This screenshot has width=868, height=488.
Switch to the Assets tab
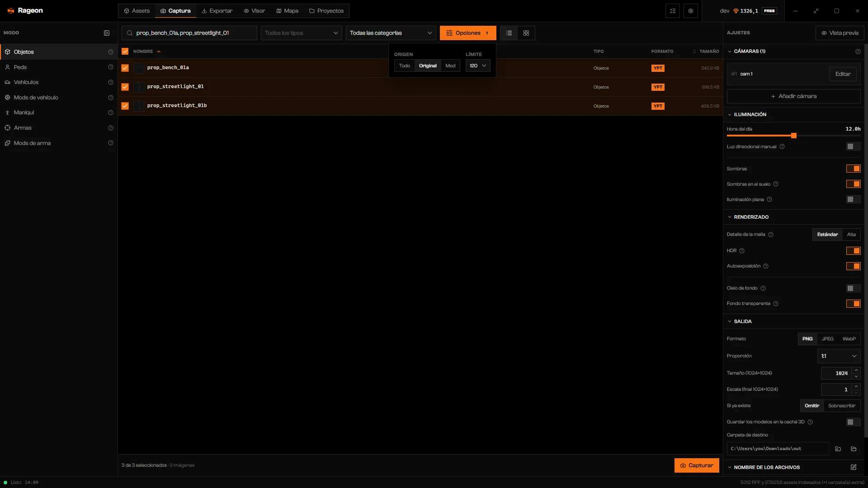click(137, 11)
